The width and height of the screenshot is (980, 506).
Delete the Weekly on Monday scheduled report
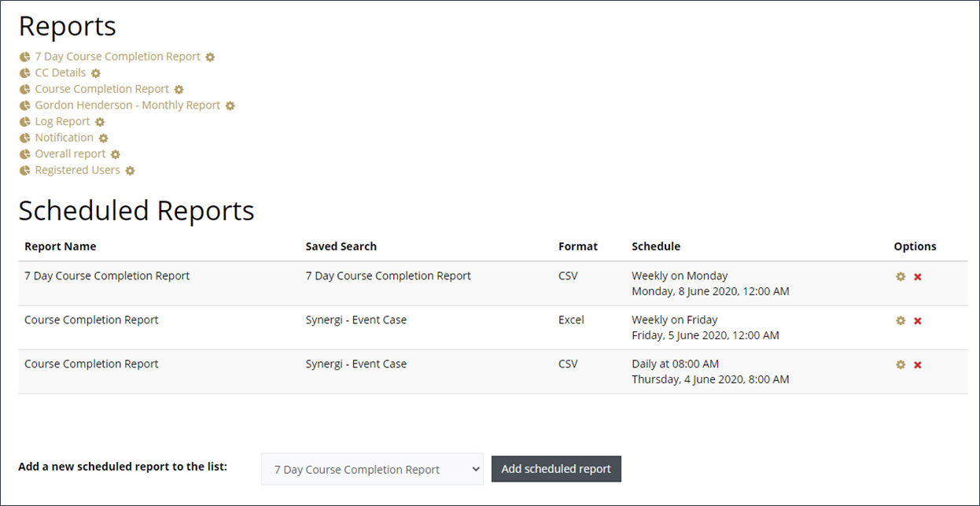[918, 277]
